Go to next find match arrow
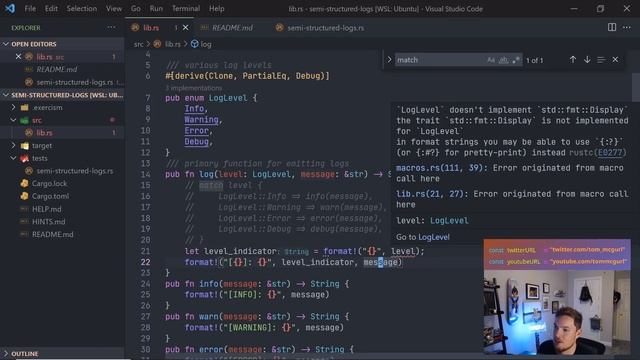Viewport: 640px width, 360px height. 587,60
